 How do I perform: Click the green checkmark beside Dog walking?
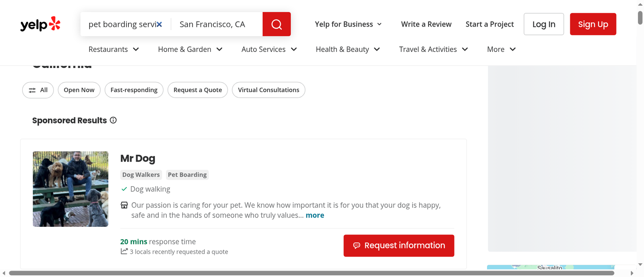click(124, 189)
